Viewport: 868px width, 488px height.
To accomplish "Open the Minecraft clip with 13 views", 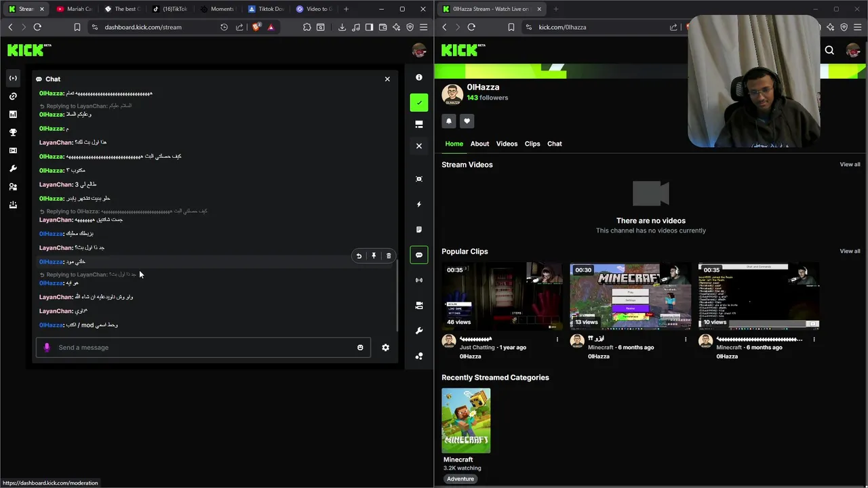I will coord(631,296).
